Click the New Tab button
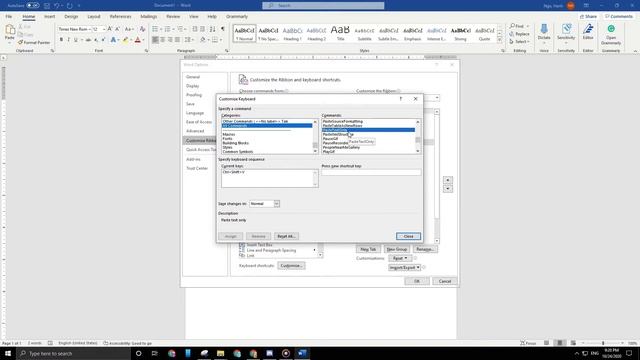The image size is (640, 360). tap(368, 249)
